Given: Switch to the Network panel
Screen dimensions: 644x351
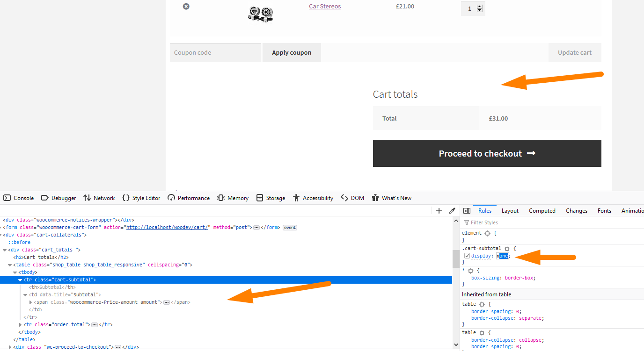Looking at the screenshot, I should click(99, 198).
